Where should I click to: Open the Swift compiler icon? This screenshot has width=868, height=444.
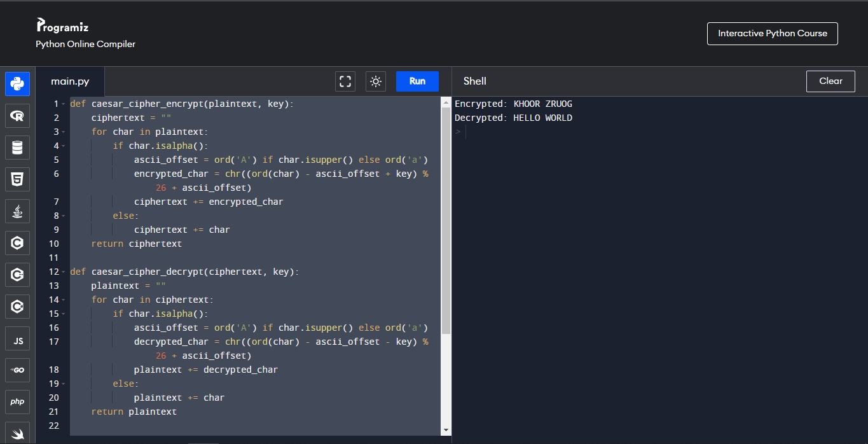coord(18,433)
